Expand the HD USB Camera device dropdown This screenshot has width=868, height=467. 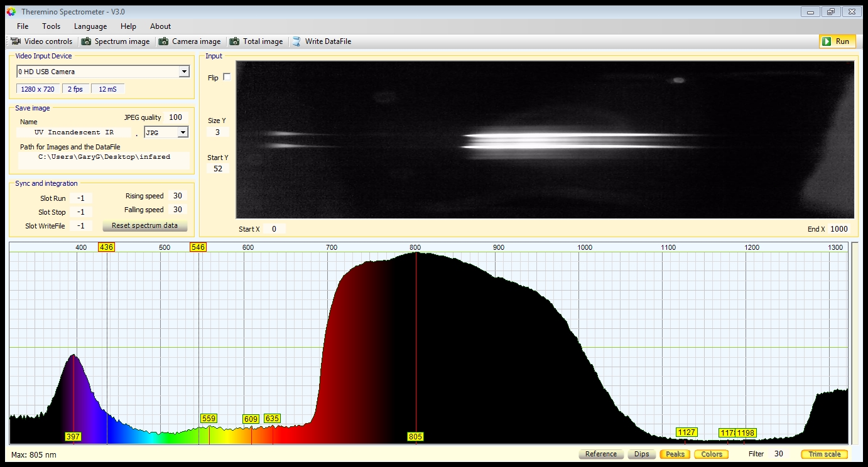point(184,72)
